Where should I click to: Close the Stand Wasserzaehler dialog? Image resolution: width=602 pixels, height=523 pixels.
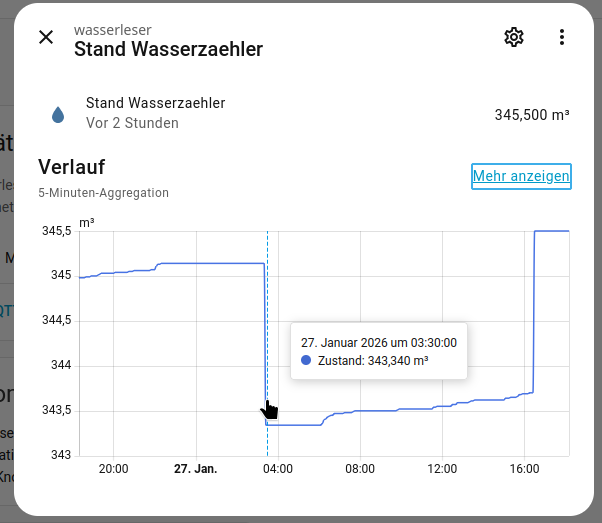(x=46, y=38)
